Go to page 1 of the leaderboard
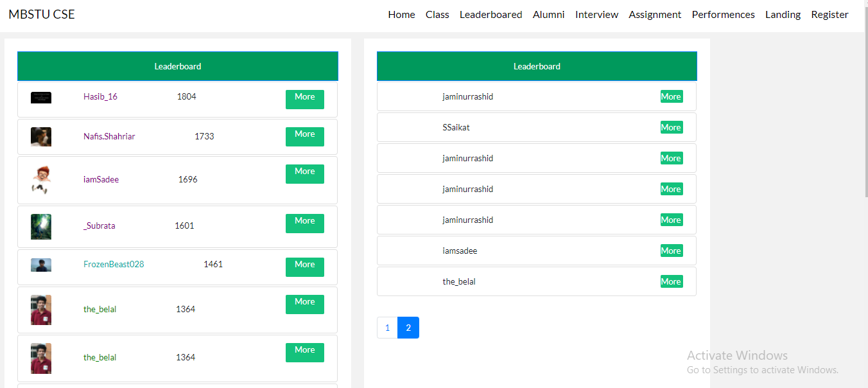Screen dimensions: 868x388 [387, 328]
